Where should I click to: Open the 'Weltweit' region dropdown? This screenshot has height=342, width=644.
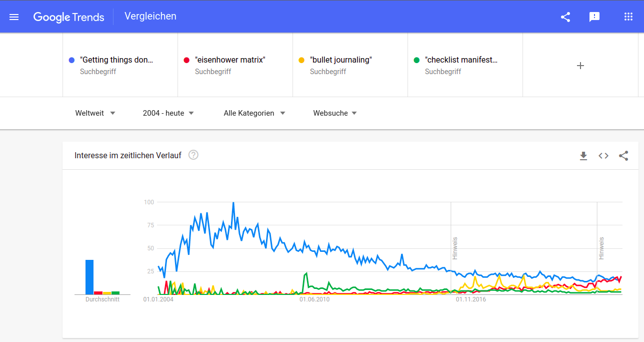click(95, 113)
